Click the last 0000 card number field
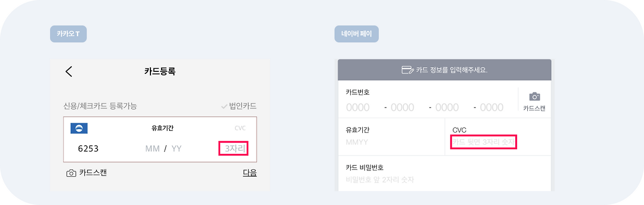This screenshot has height=205, width=644. click(x=492, y=108)
